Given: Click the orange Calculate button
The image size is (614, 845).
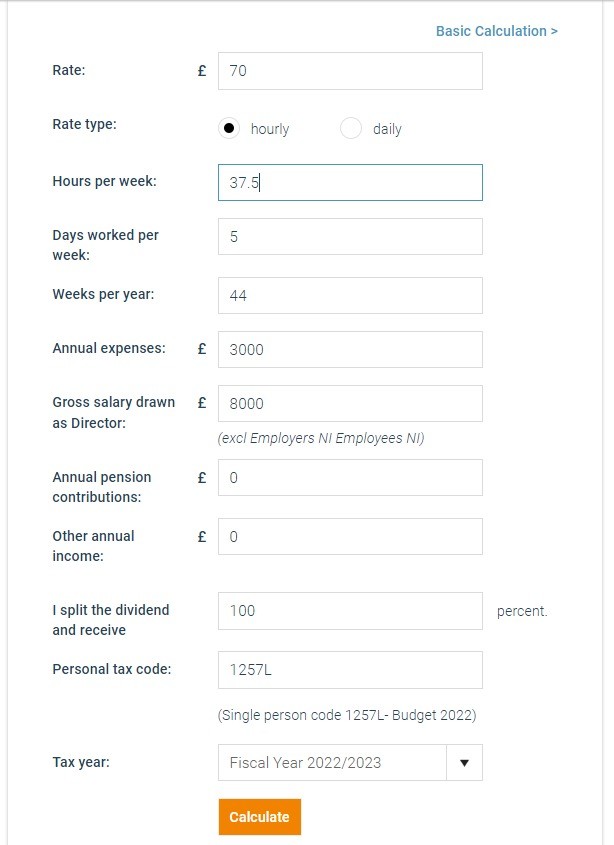Looking at the screenshot, I should [260, 817].
